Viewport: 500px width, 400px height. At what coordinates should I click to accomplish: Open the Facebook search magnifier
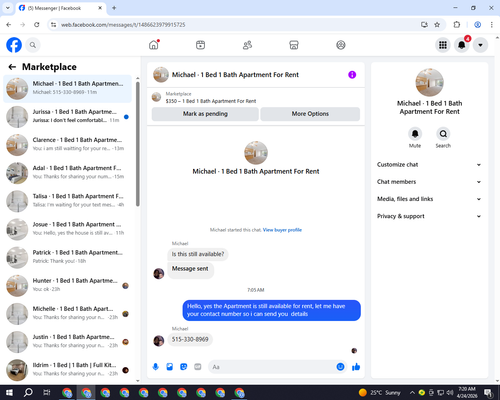tap(33, 45)
